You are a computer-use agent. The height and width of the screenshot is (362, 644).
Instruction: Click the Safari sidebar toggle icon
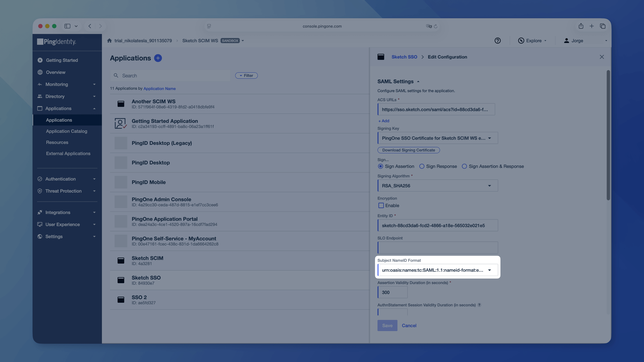pos(67,26)
